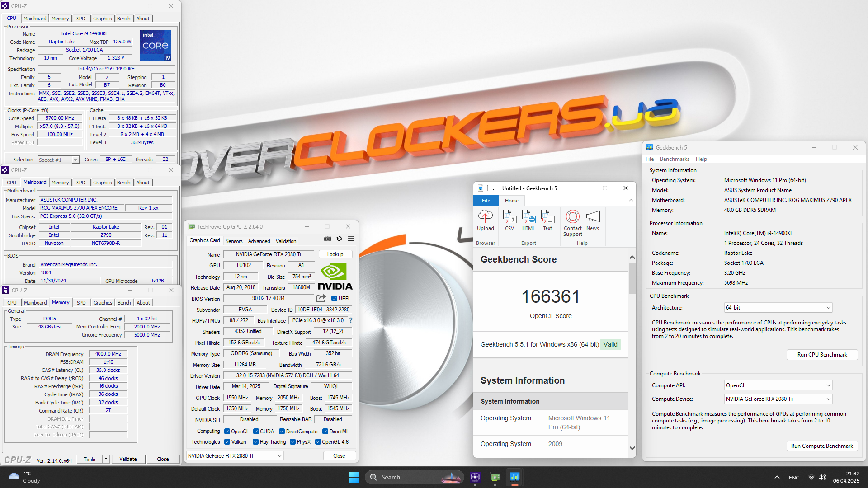This screenshot has height=488, width=868.
Task: Switch to the Advanced tab in GPU-Z
Action: point(259,241)
